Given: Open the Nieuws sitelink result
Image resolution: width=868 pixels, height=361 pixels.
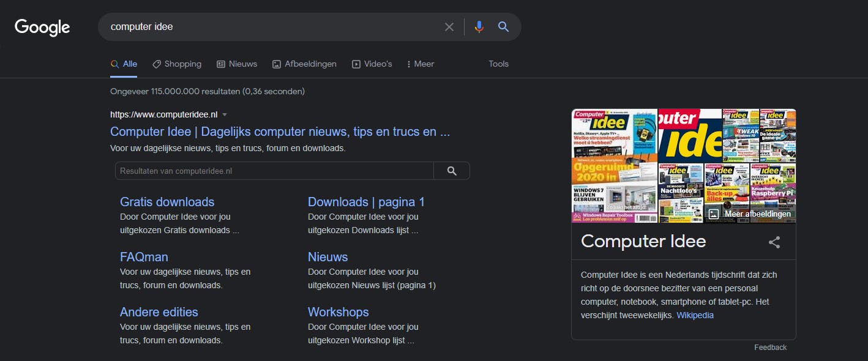Looking at the screenshot, I should click(327, 257).
